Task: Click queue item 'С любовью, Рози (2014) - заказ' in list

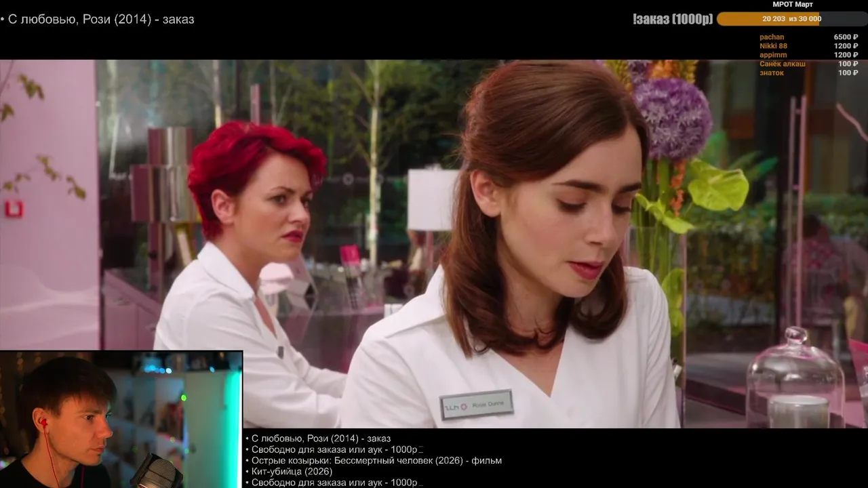Action: coord(321,439)
